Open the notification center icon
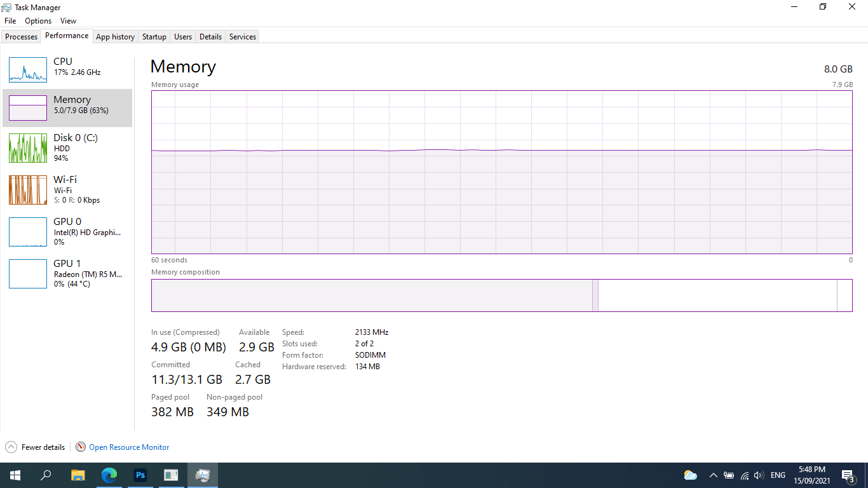 coord(848,475)
